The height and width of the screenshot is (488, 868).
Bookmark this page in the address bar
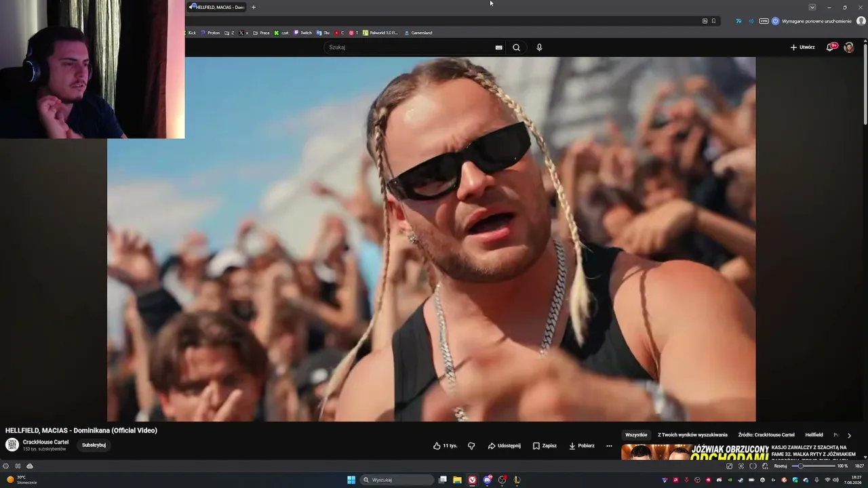713,21
